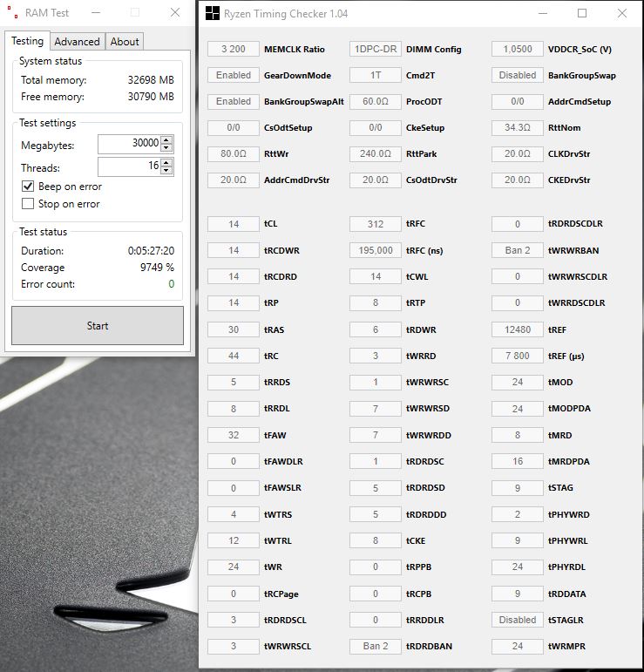Click the tFAW value 32
The height and width of the screenshot is (672, 644).
pos(234,435)
